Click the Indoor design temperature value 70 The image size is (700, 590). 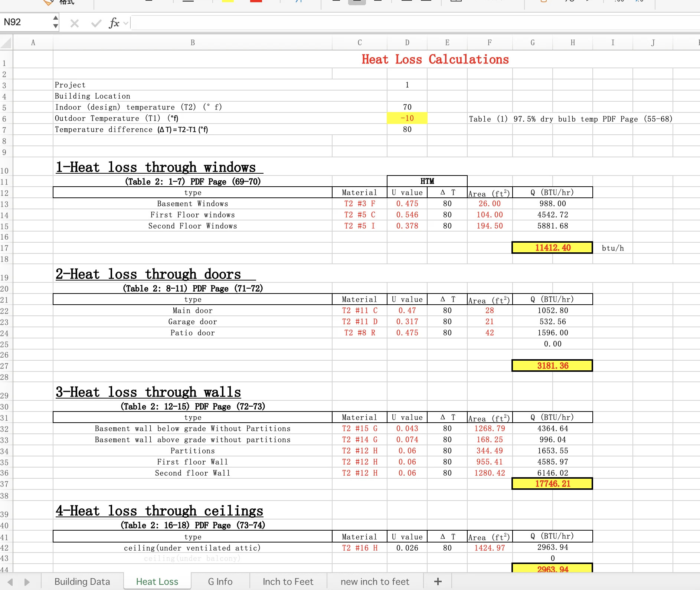pos(407,107)
